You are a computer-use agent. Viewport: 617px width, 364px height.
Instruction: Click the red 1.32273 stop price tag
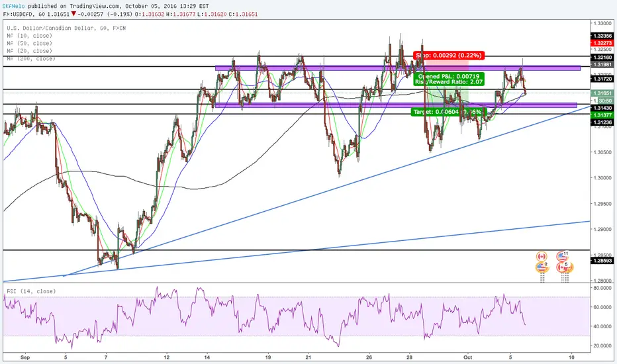tap(602, 43)
